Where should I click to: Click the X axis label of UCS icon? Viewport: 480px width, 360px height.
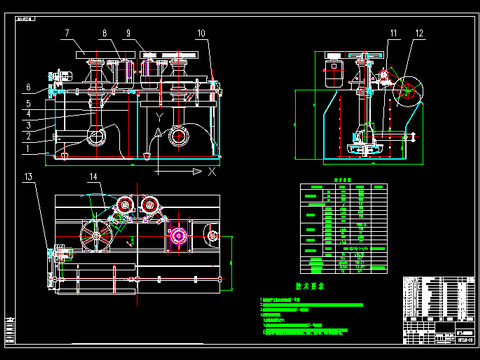pos(212,172)
